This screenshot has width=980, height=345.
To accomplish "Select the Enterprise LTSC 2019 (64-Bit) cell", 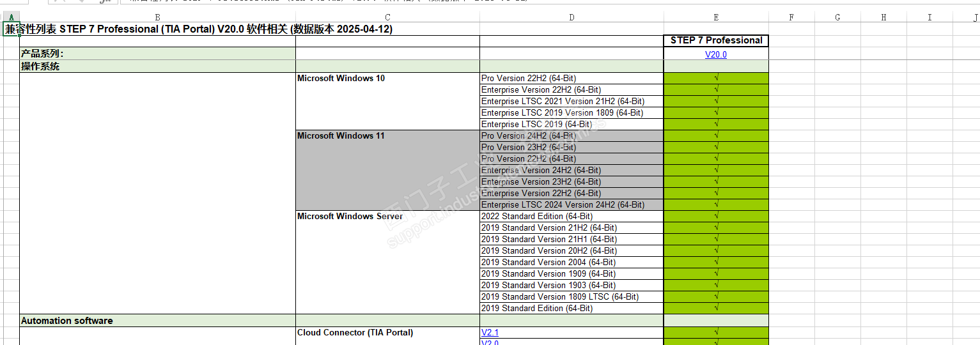I will tap(572, 125).
